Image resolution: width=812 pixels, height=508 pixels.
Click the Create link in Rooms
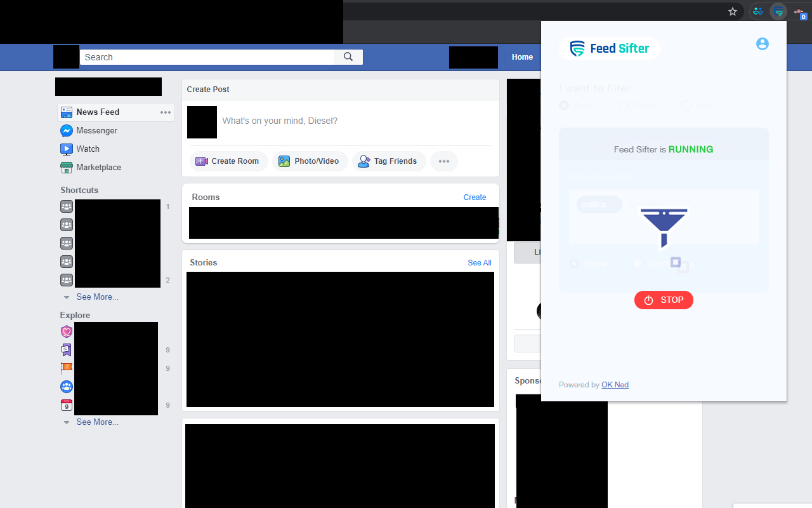475,197
